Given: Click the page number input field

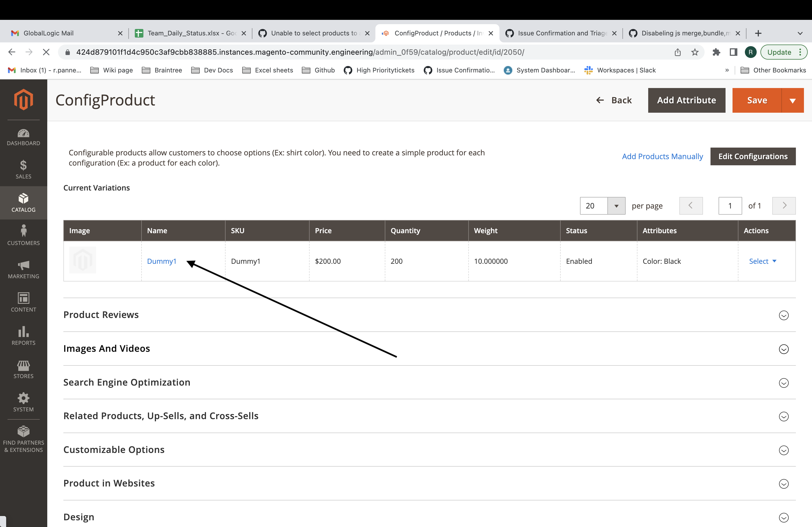Looking at the screenshot, I should point(730,206).
